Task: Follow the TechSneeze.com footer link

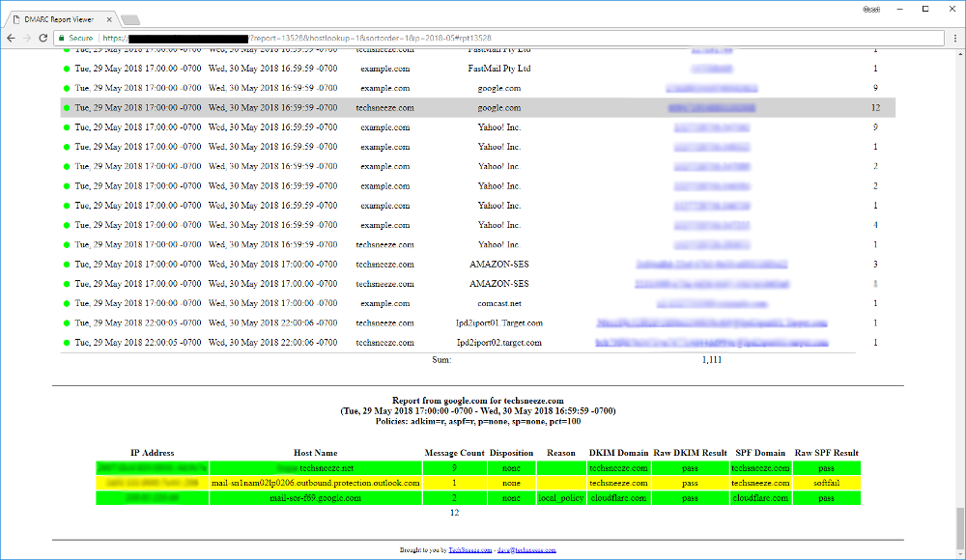Action: (x=470, y=550)
